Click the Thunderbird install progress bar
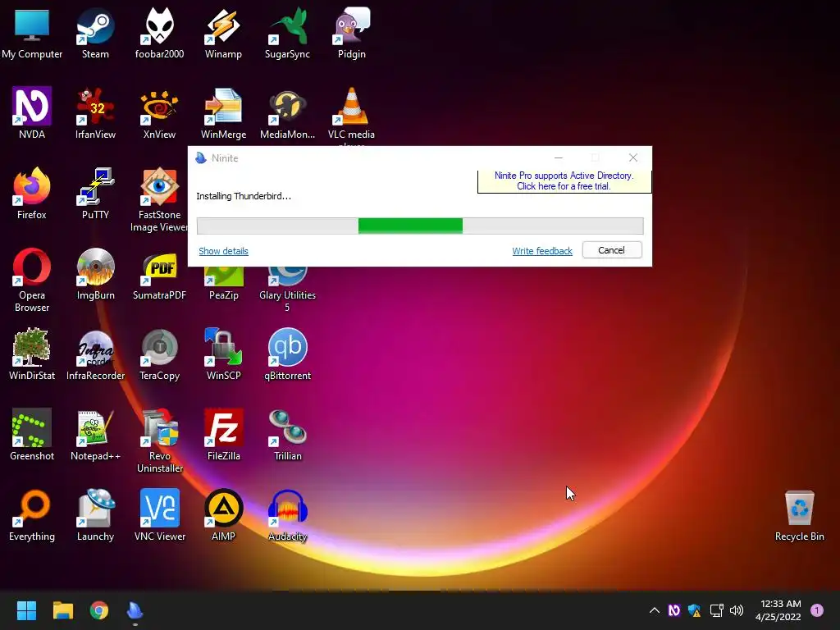This screenshot has width=840, height=630. coord(420,226)
